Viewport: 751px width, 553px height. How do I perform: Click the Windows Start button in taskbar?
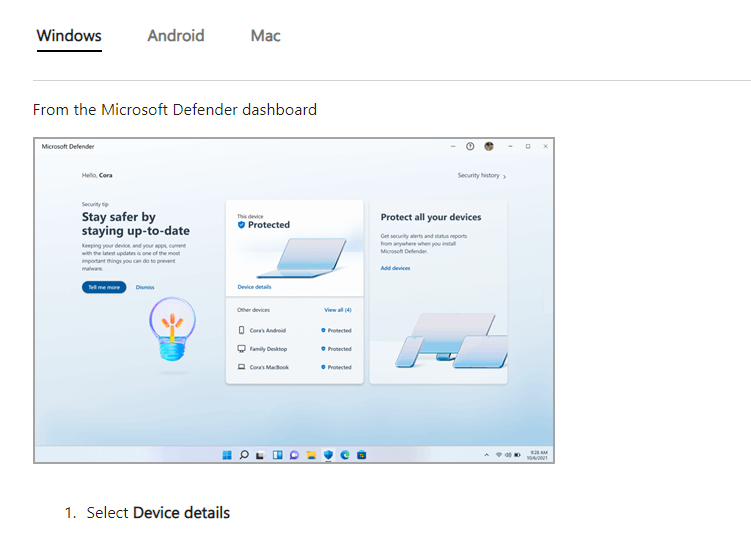(x=227, y=455)
